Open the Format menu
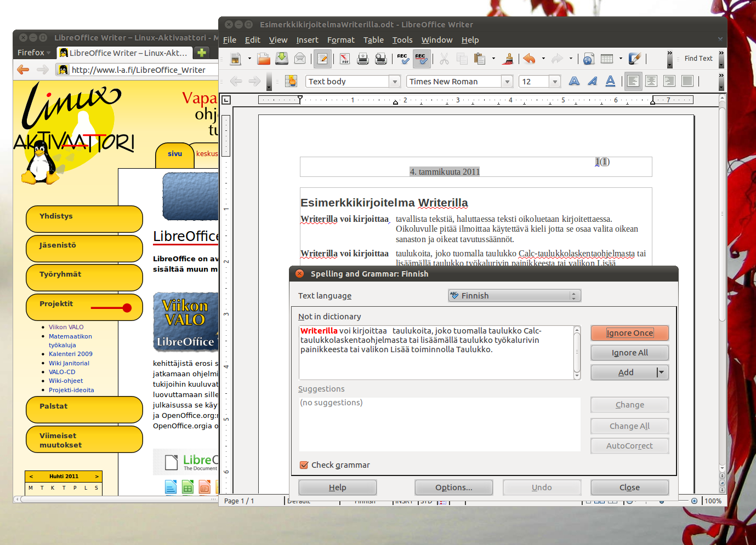 click(x=340, y=40)
